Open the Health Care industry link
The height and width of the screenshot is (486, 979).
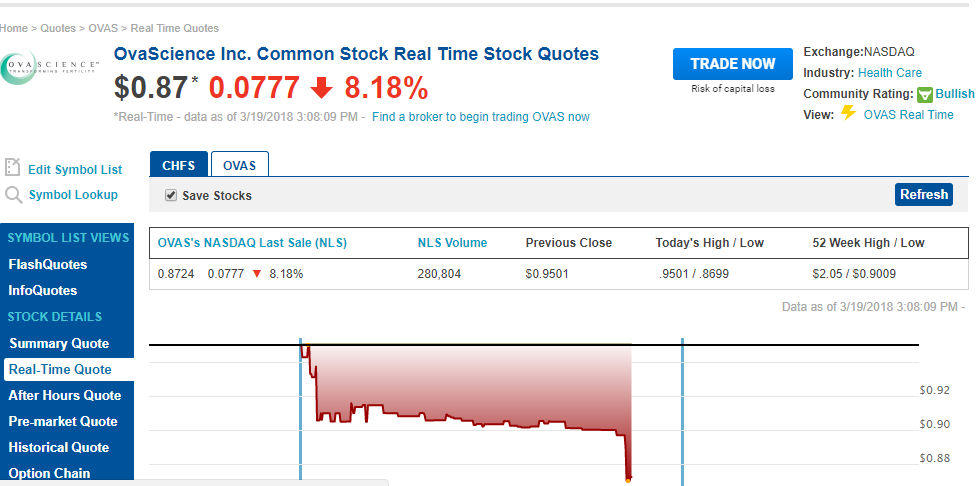pyautogui.click(x=890, y=73)
